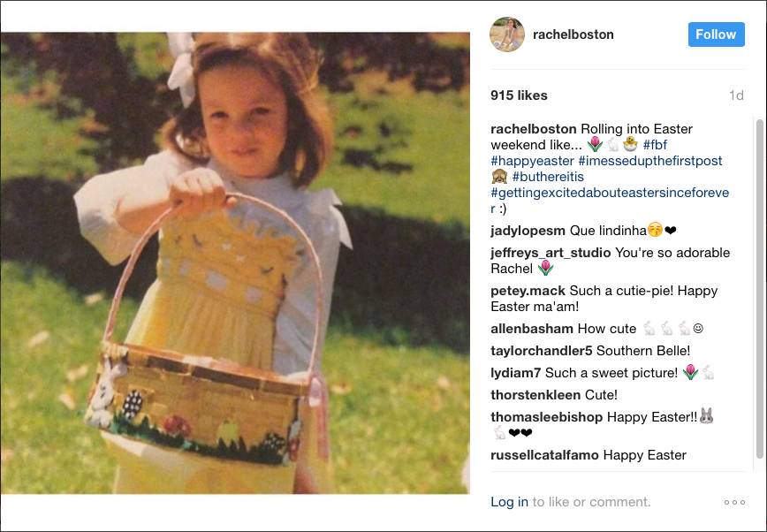Click the 1d post timestamp
767x532 pixels.
tap(736, 95)
